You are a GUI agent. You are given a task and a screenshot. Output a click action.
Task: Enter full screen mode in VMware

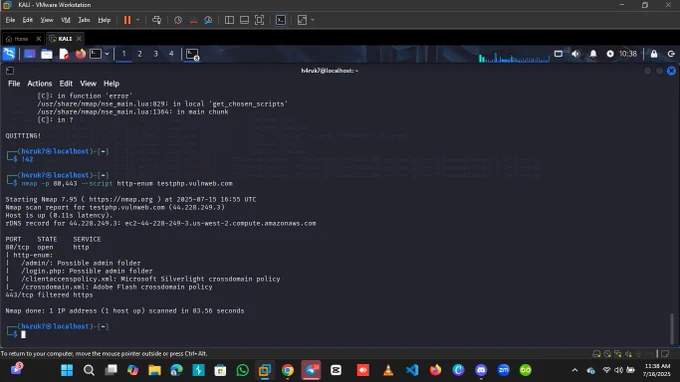[x=259, y=20]
